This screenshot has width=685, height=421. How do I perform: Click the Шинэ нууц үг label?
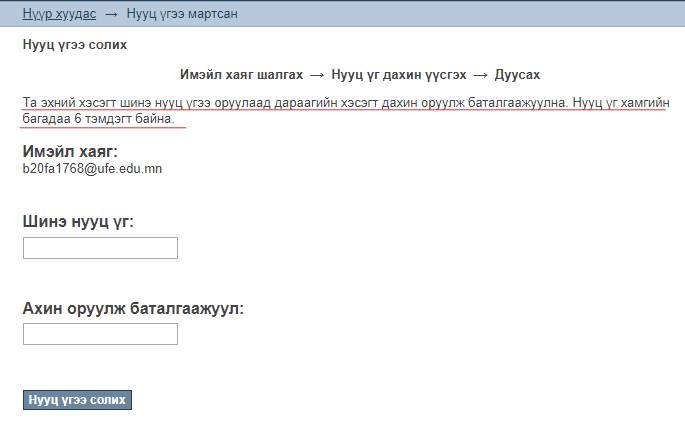pyautogui.click(x=78, y=221)
